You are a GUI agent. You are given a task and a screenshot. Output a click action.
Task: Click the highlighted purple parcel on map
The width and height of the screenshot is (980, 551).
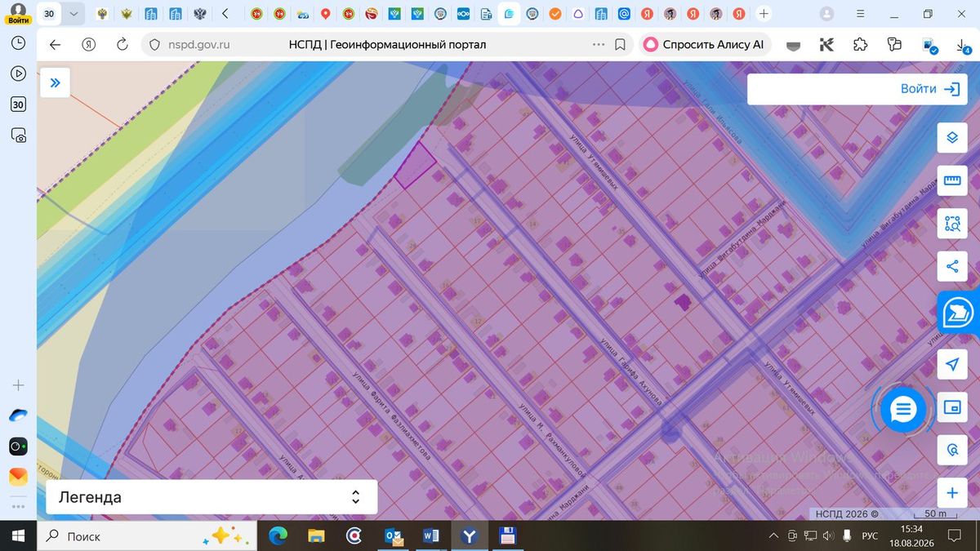point(415,165)
